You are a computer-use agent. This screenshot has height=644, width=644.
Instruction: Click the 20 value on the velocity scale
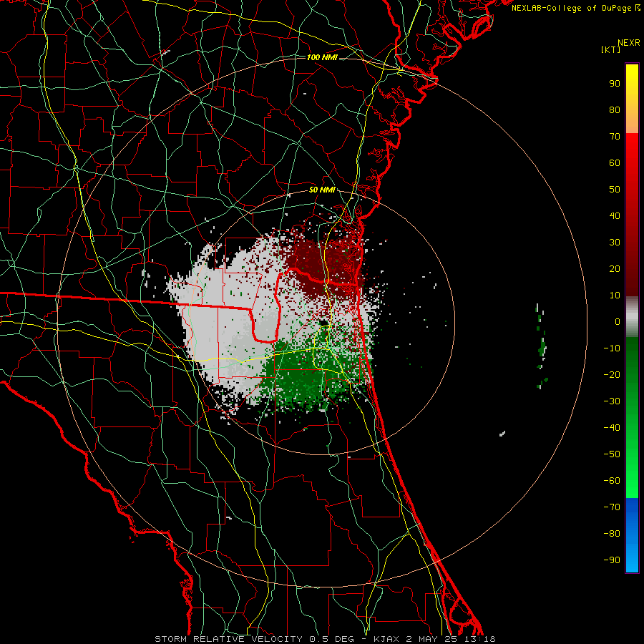coord(615,269)
